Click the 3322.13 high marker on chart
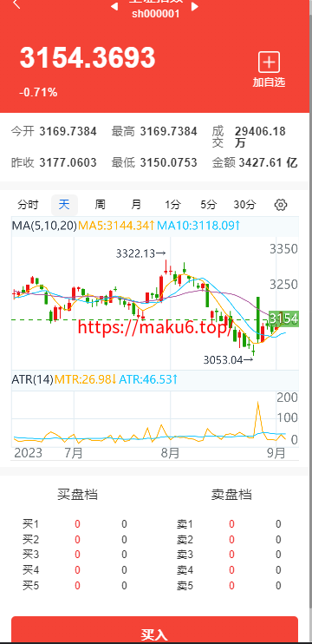Screen dimensions: 312x644 141,253
